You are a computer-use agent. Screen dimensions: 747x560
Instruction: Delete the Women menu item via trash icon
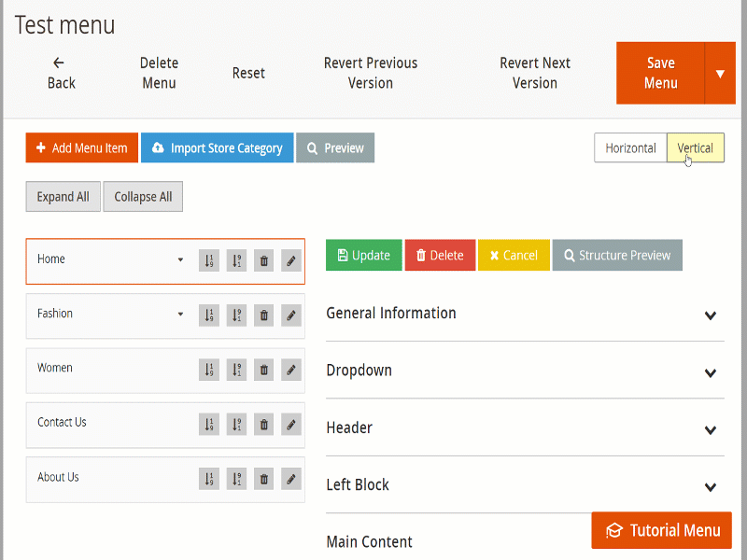(264, 370)
